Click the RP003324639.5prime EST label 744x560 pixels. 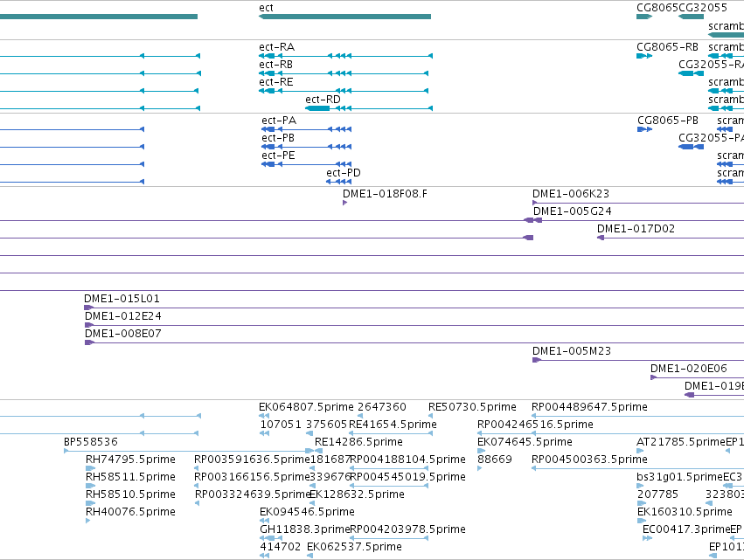tap(253, 495)
